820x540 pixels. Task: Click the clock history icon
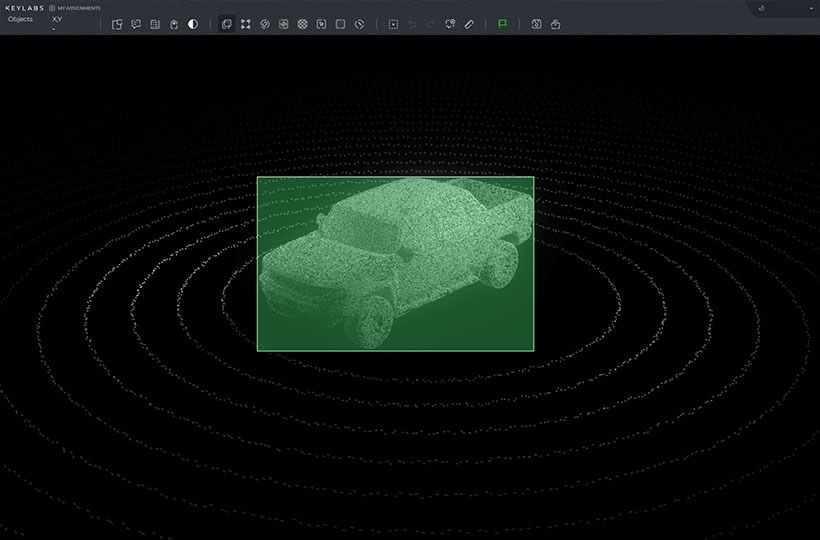pos(359,24)
